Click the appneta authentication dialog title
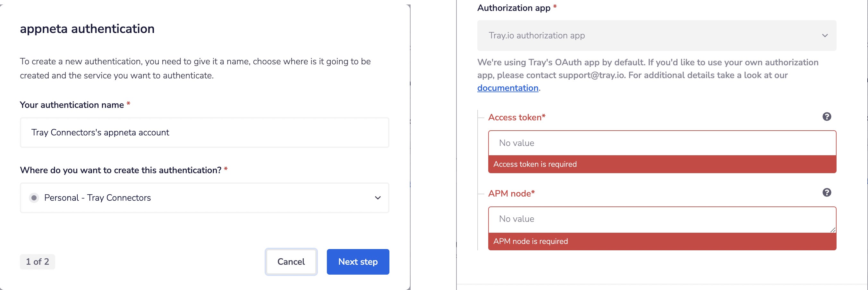Viewport: 868px width, 290px height. click(87, 28)
